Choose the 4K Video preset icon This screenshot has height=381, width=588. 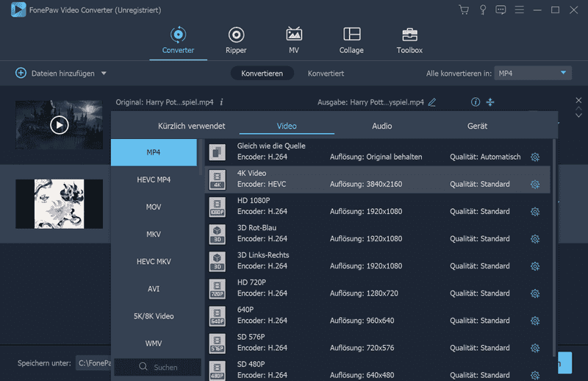pos(218,179)
